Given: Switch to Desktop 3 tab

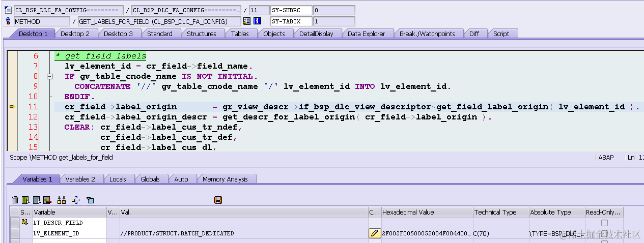Looking at the screenshot, I should (x=118, y=34).
